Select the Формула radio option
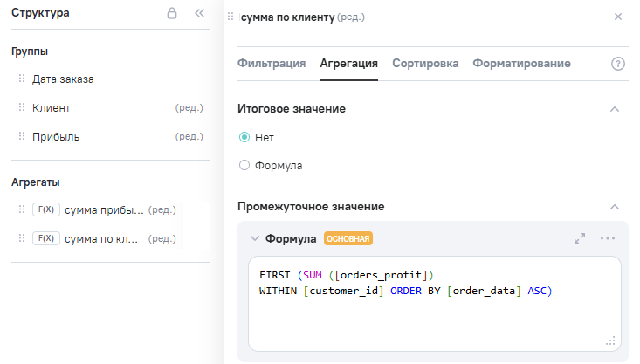Image resolution: width=640 pixels, height=364 pixels. tap(244, 165)
